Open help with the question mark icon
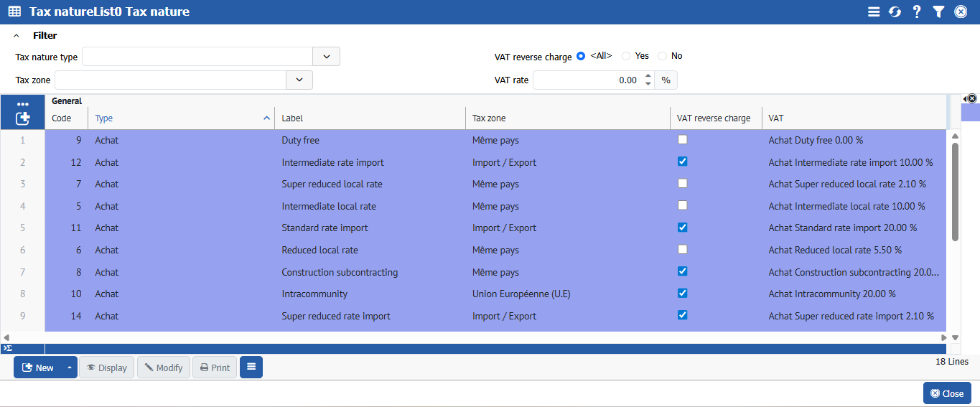Viewport: 980px width, 407px height. point(917,12)
